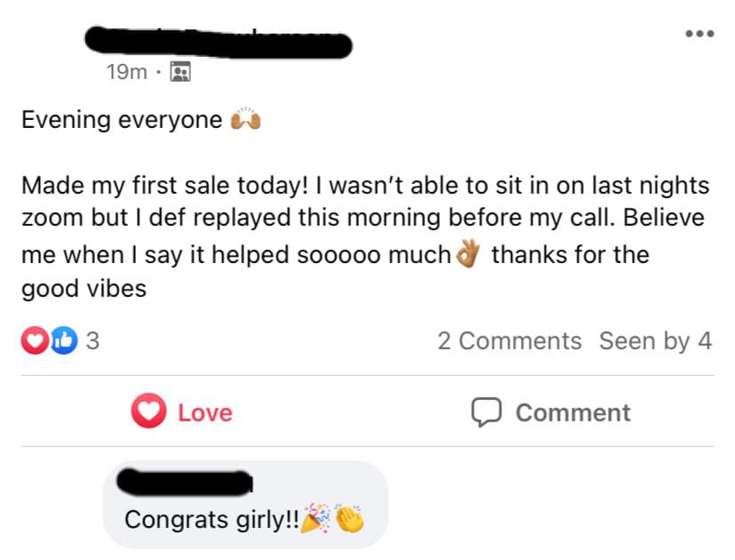Click the red heart reaction icon in the summary
735x560 pixels.
pos(33,340)
